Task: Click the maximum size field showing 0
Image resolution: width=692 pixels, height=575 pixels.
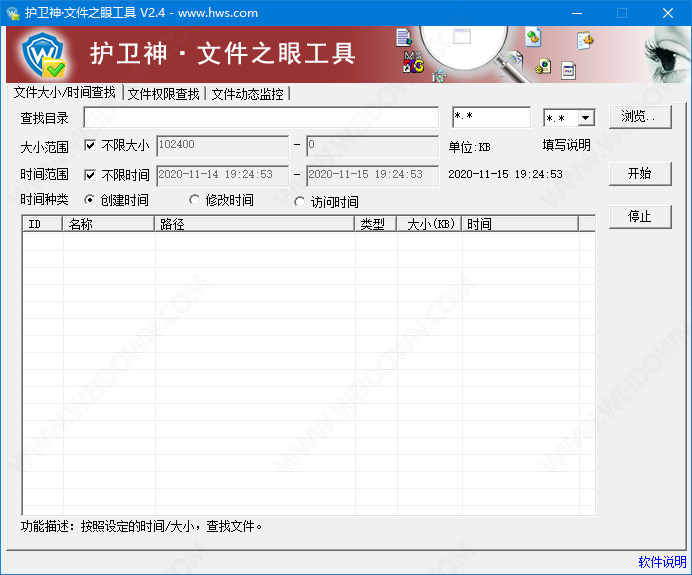Action: 372,146
